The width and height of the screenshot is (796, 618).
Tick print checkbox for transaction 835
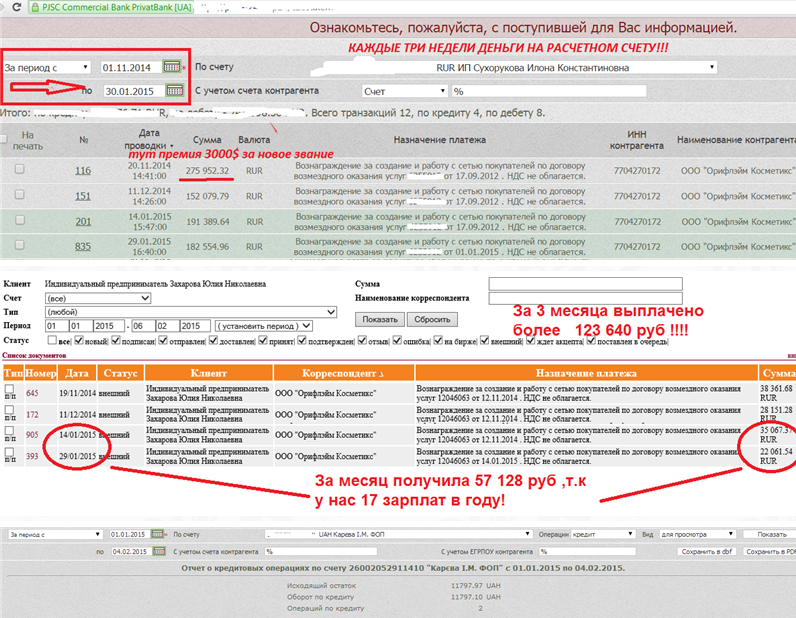(x=19, y=245)
